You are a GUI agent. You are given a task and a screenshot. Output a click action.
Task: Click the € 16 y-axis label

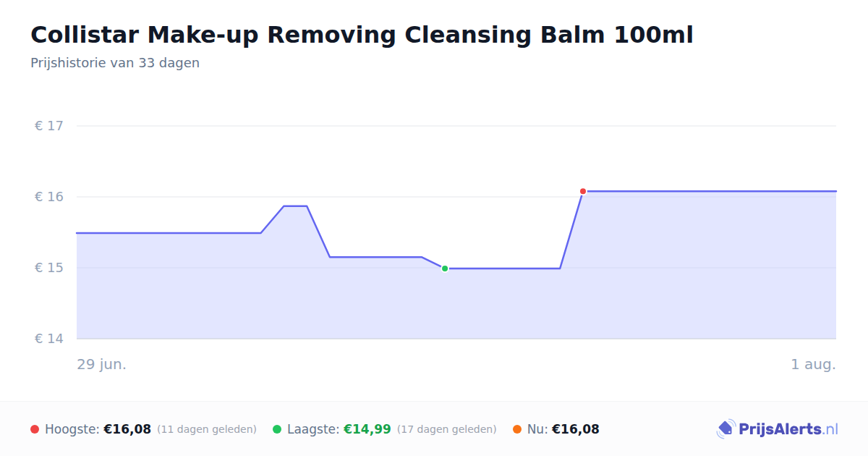point(49,197)
